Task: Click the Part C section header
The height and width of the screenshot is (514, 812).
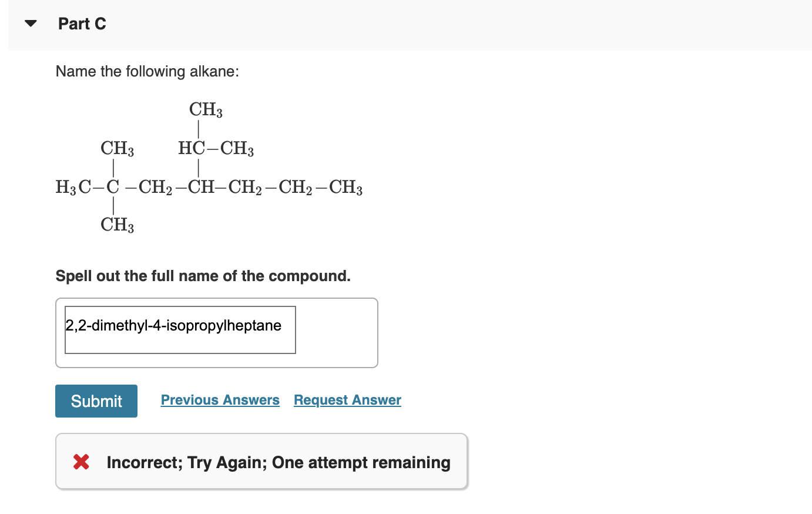Action: [x=82, y=24]
